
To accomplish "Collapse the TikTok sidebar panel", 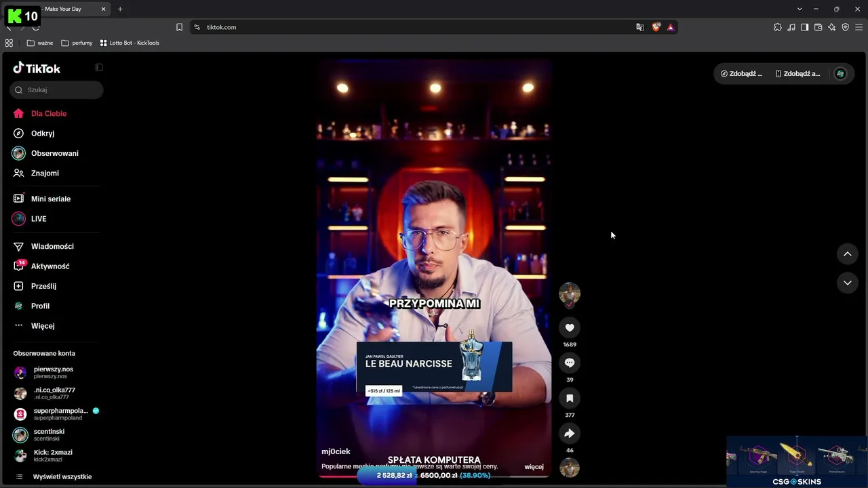I will [99, 67].
